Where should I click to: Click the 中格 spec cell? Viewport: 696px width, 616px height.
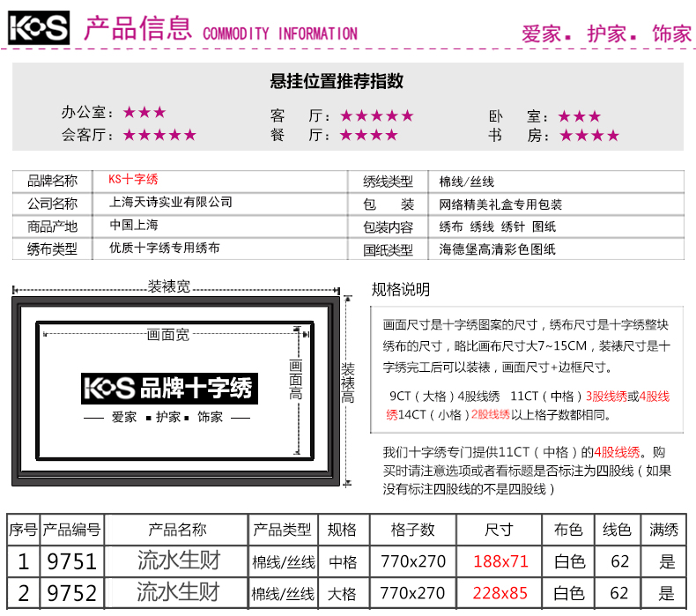(343, 562)
